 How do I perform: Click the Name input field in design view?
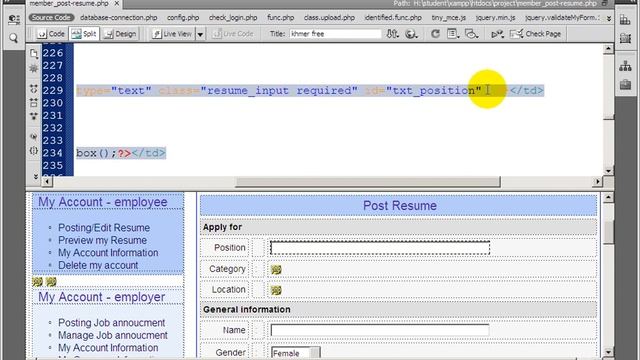(380, 330)
